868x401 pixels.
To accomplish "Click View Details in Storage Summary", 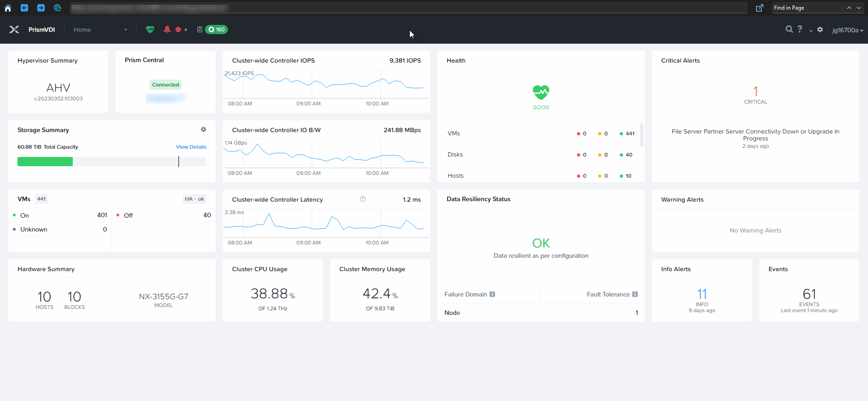I will (x=191, y=147).
